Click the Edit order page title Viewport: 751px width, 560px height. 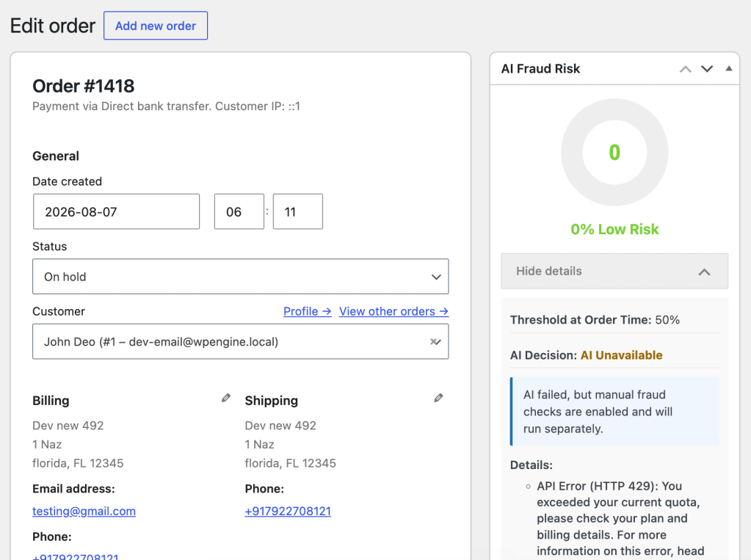coord(53,26)
